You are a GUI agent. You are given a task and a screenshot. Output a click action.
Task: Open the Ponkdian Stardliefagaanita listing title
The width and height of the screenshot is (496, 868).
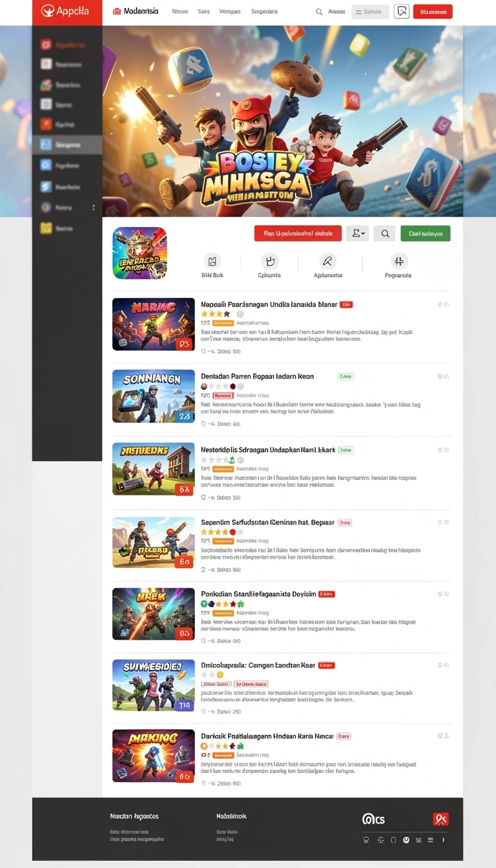258,594
